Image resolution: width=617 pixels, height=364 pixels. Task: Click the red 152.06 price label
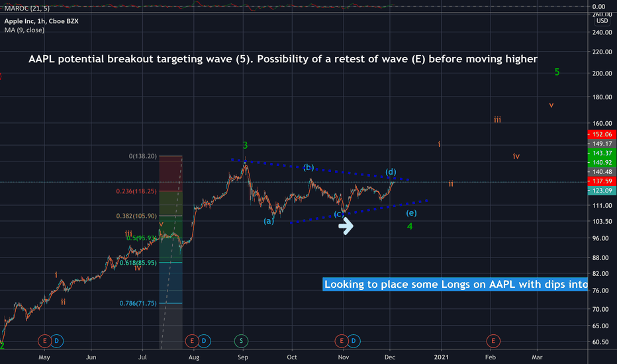pos(602,134)
